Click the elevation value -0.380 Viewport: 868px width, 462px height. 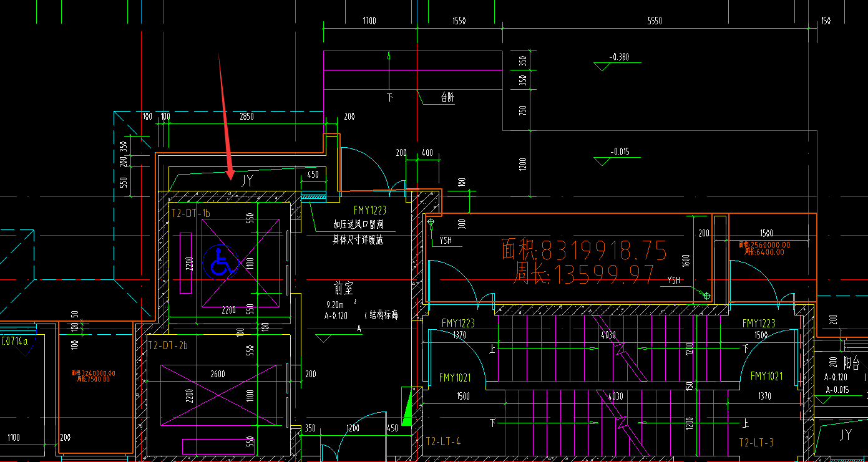pyautogui.click(x=618, y=57)
